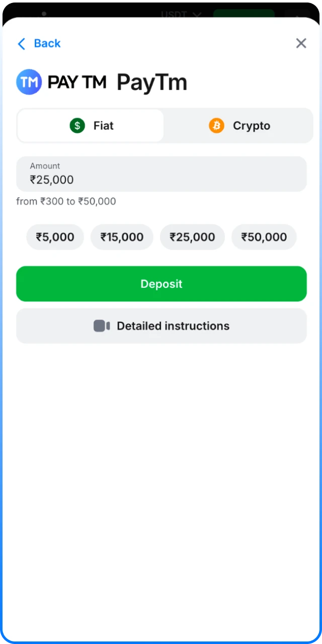Click the PayTm TM logo icon

click(29, 82)
